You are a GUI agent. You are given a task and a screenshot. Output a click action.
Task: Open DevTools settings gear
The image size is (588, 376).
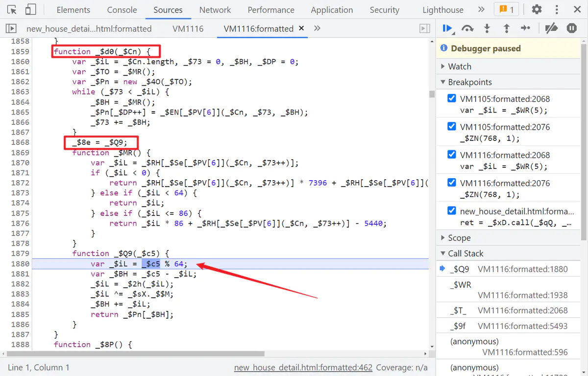pyautogui.click(x=537, y=10)
